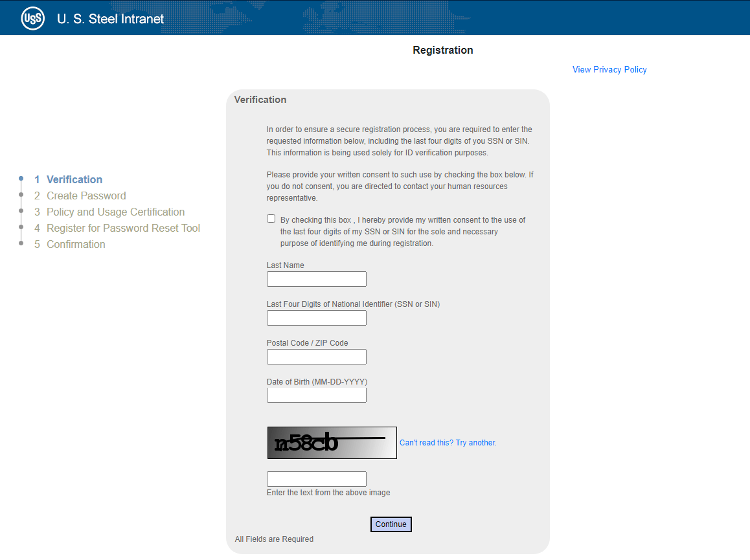Click the 'Last Name' field label
This screenshot has width=750, height=560.
pyautogui.click(x=285, y=265)
